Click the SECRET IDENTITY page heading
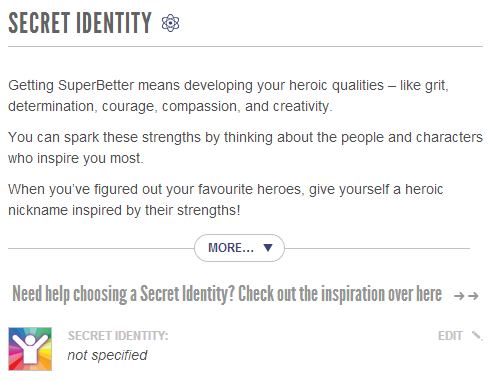Viewport: 495px width, 381px height. click(x=80, y=23)
